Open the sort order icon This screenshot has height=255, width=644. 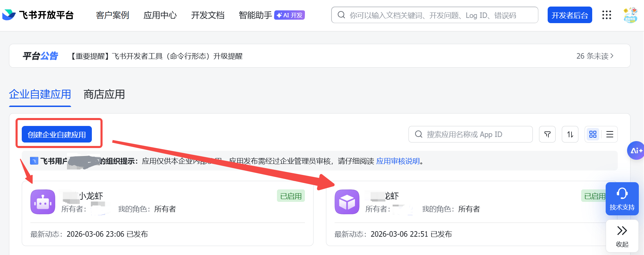(x=570, y=134)
